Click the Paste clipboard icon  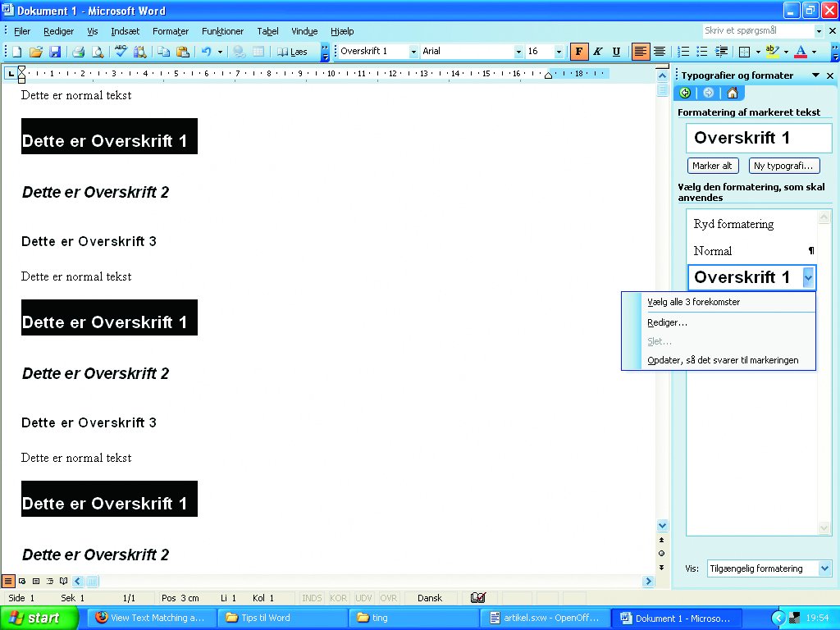[182, 52]
